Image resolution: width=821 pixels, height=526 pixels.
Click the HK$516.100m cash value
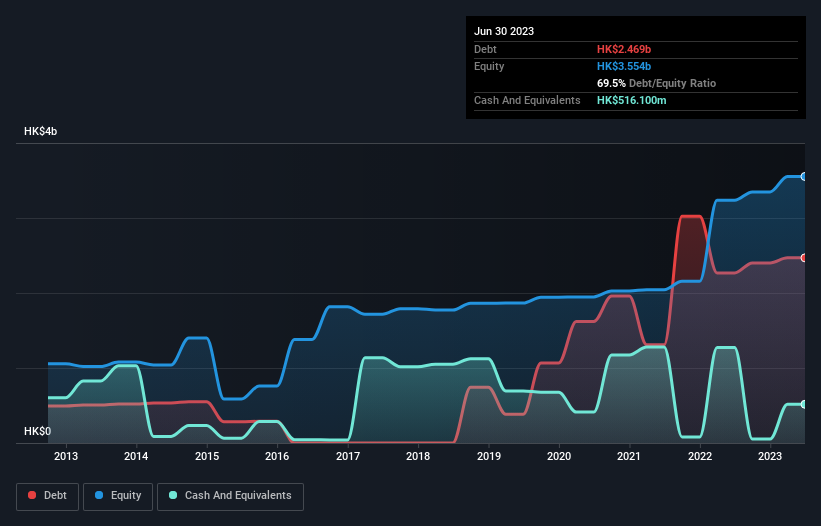point(631,100)
